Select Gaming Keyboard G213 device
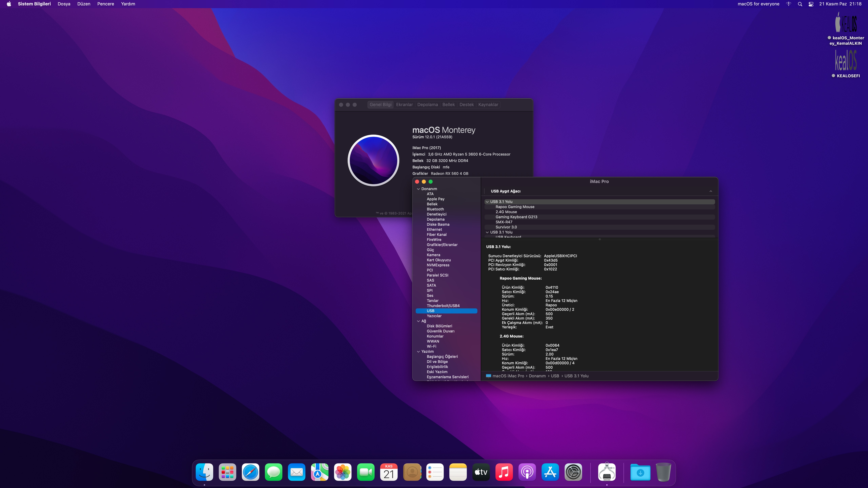 (x=516, y=217)
